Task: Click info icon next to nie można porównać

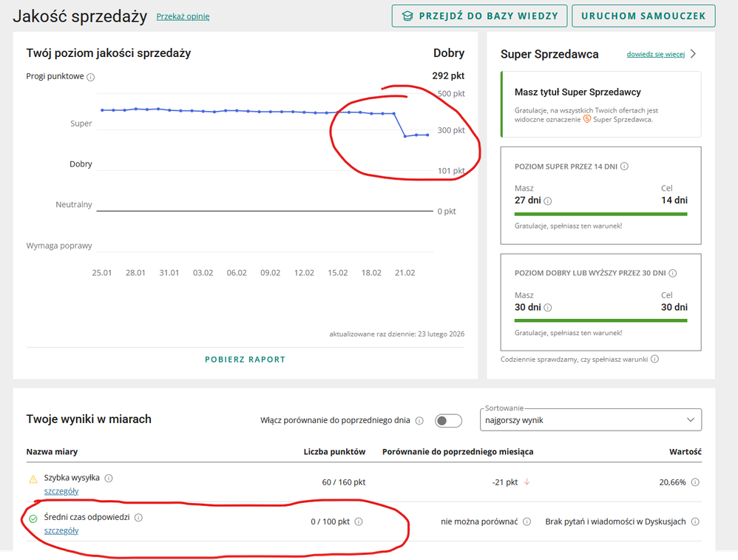Action: (x=527, y=522)
